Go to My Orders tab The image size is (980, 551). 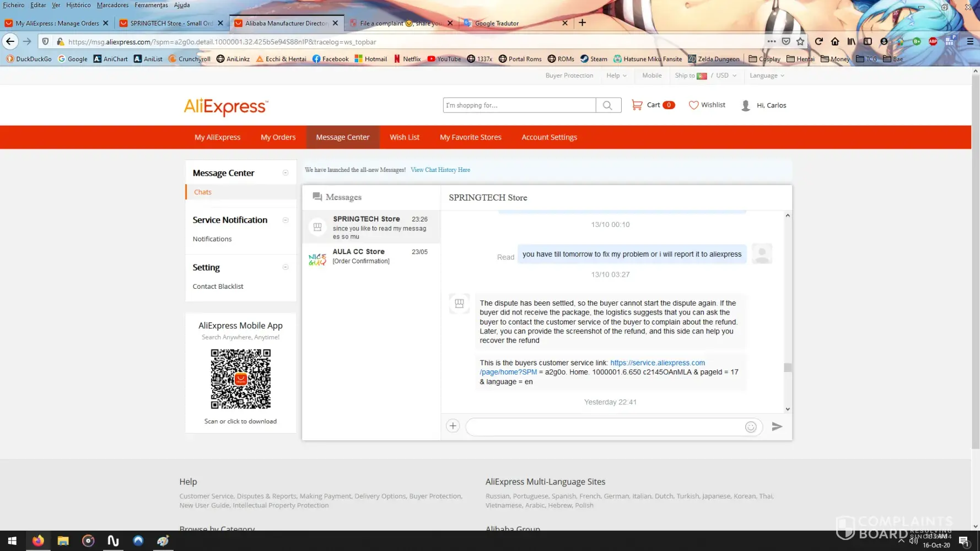click(x=278, y=137)
